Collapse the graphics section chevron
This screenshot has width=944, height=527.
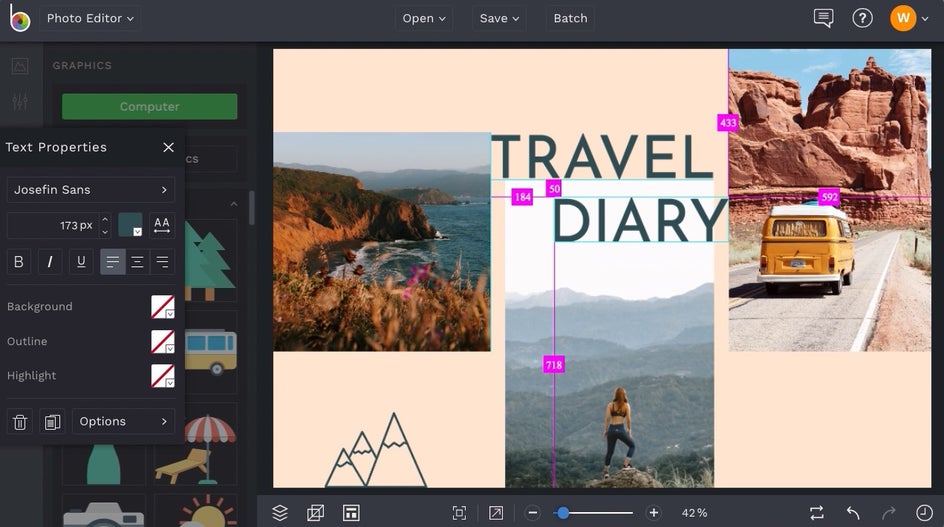(x=234, y=204)
